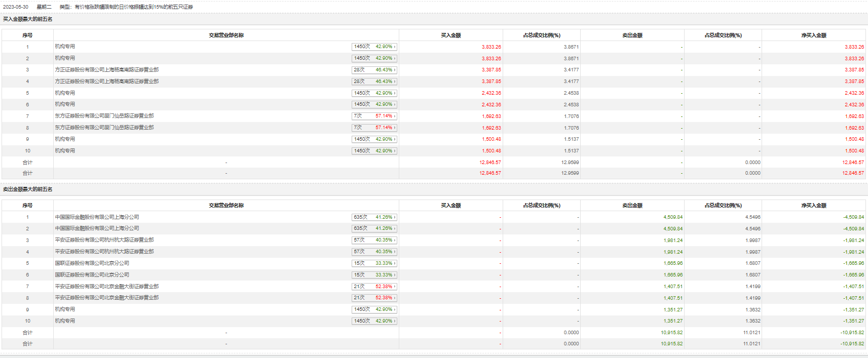Click the 卖出金额最大的前五名 section heading
This screenshot has width=868, height=358.
pyautogui.click(x=28, y=189)
